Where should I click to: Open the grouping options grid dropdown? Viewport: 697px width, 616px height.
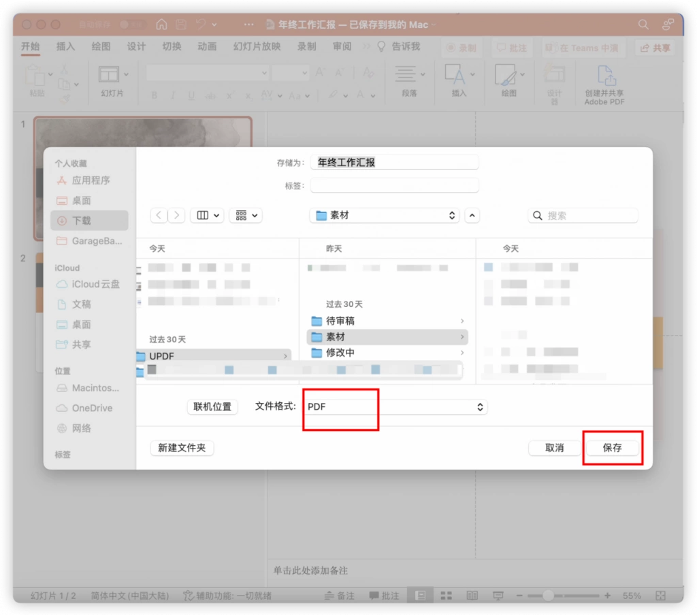[x=246, y=216]
